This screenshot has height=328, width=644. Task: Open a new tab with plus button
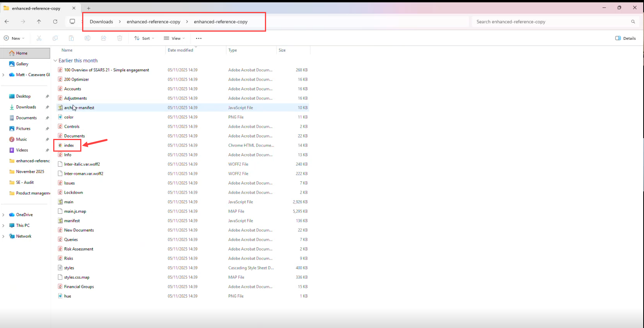coord(89,8)
